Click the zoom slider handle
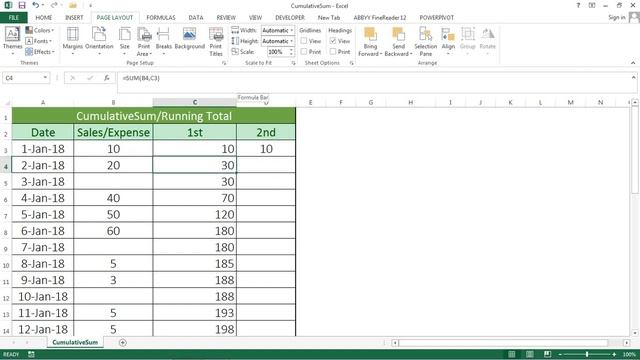The image size is (640, 360). (x=587, y=354)
